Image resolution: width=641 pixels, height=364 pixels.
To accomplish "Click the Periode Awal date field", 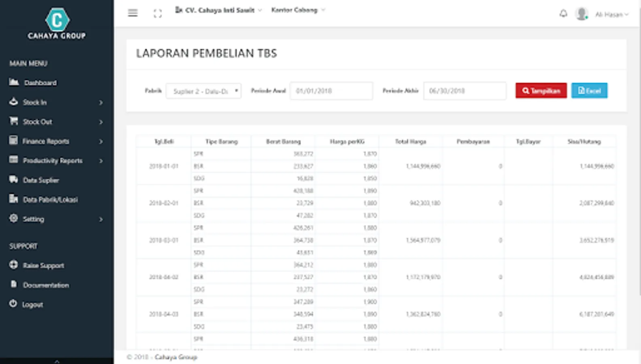I will [331, 91].
